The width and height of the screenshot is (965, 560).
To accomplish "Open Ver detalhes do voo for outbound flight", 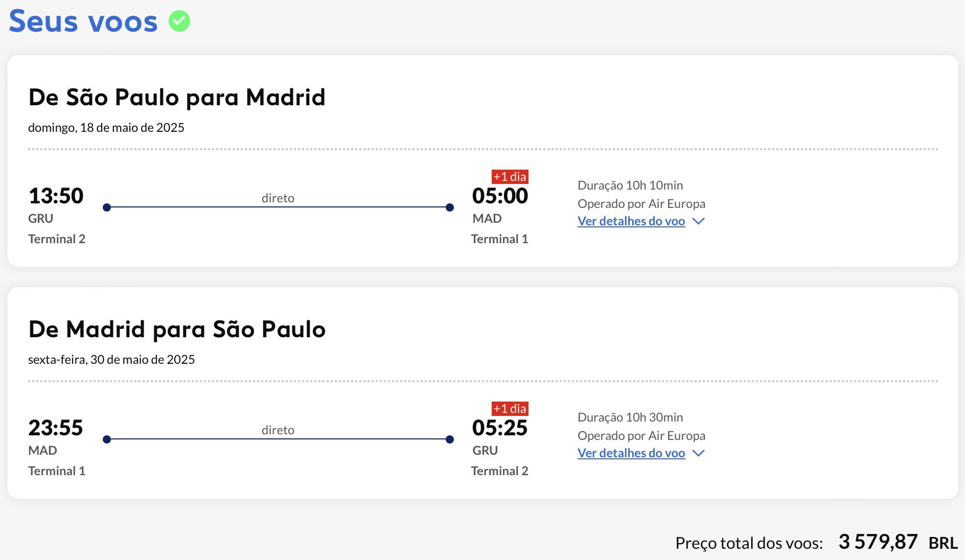I will point(631,221).
